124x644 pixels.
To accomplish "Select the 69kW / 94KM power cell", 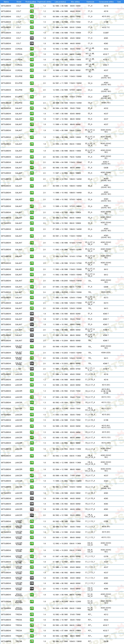I will [x=75, y=573].
